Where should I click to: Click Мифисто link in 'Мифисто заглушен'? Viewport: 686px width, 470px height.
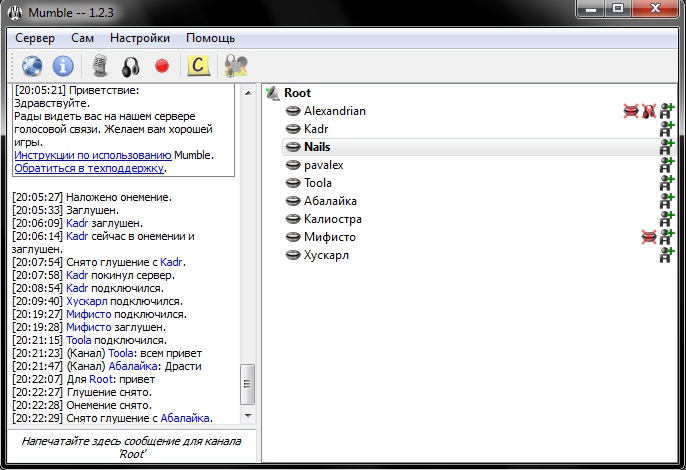tap(89, 327)
